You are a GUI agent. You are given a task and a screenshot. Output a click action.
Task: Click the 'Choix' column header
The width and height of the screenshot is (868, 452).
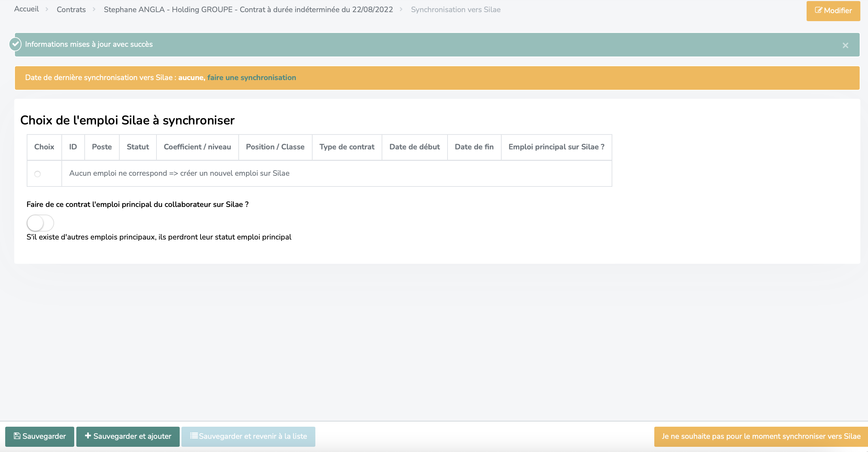[44, 147]
